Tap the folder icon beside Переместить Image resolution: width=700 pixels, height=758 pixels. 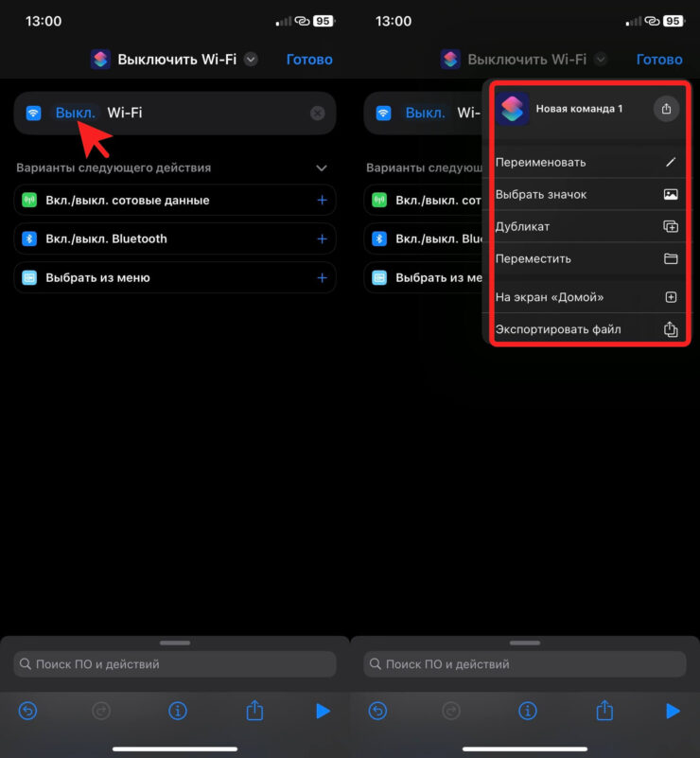click(671, 258)
